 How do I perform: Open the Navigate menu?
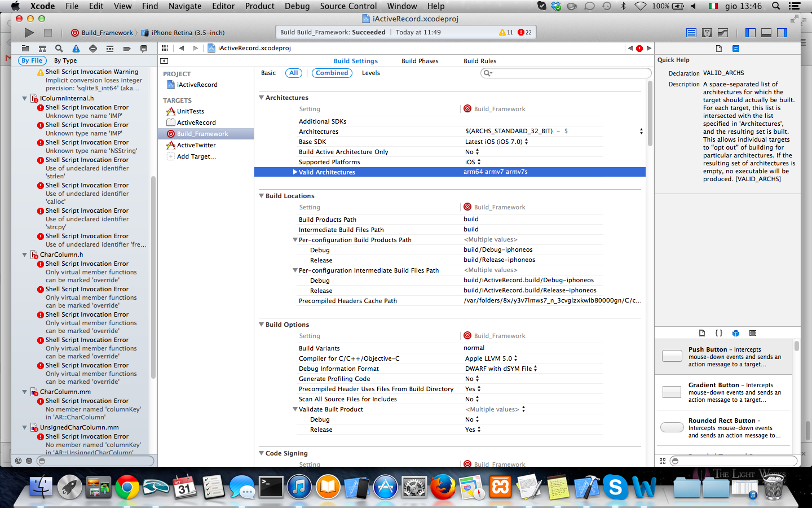tap(185, 6)
